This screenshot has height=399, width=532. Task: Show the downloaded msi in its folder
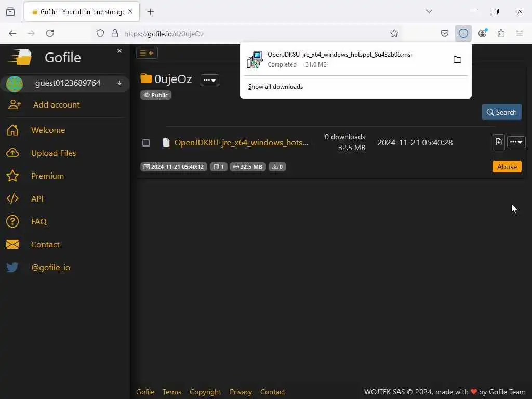click(457, 60)
